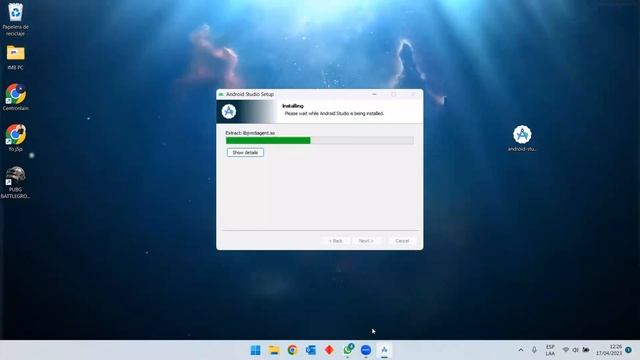Switch the ESP LAA input language

tap(550, 350)
